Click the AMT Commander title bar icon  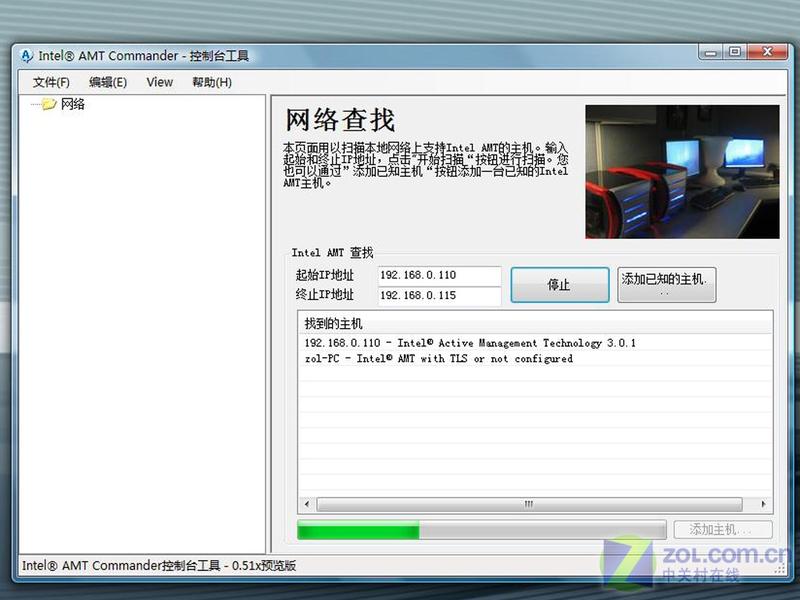[x=27, y=56]
